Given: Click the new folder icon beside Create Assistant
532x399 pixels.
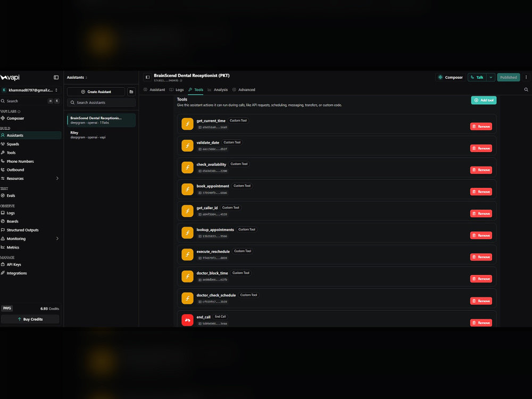Looking at the screenshot, I should pyautogui.click(x=131, y=92).
